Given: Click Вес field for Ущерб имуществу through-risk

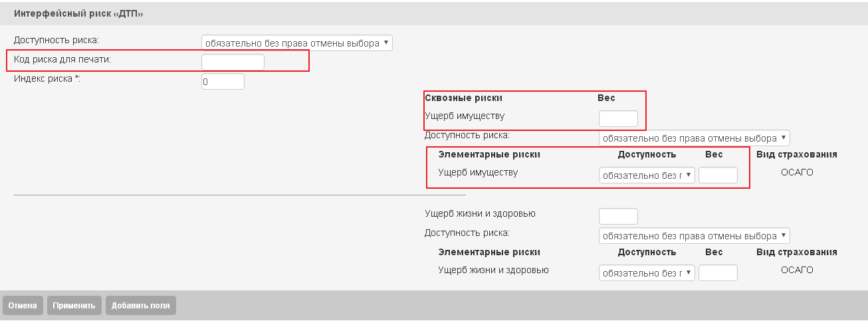Looking at the screenshot, I should [618, 118].
